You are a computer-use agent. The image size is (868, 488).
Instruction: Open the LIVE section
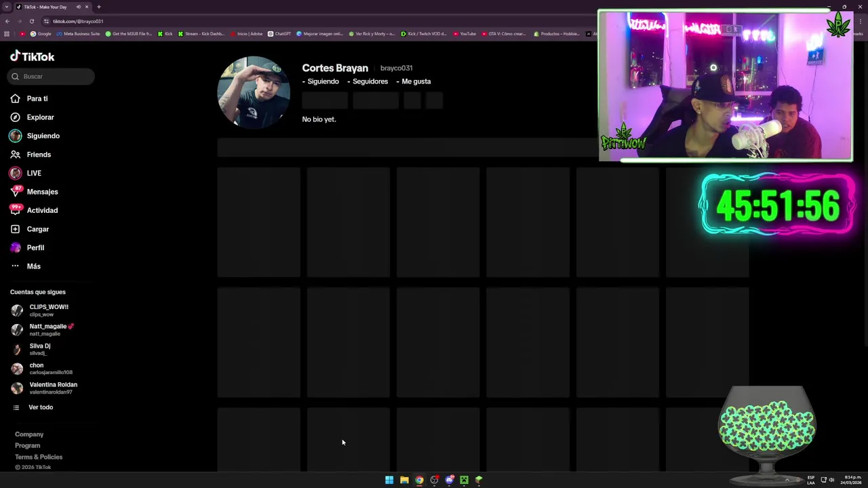[x=26, y=174]
